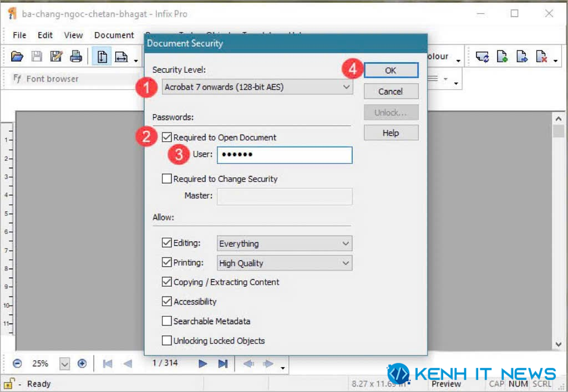568x392 pixels.
Task: Expand the view toolbar overflow arrow
Action: tap(136, 60)
